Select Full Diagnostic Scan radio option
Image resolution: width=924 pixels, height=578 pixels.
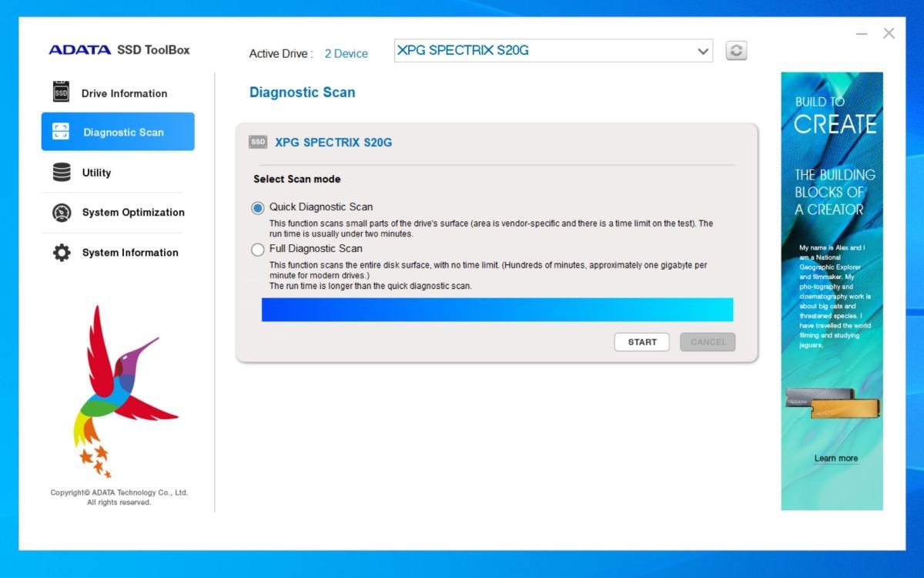[258, 250]
